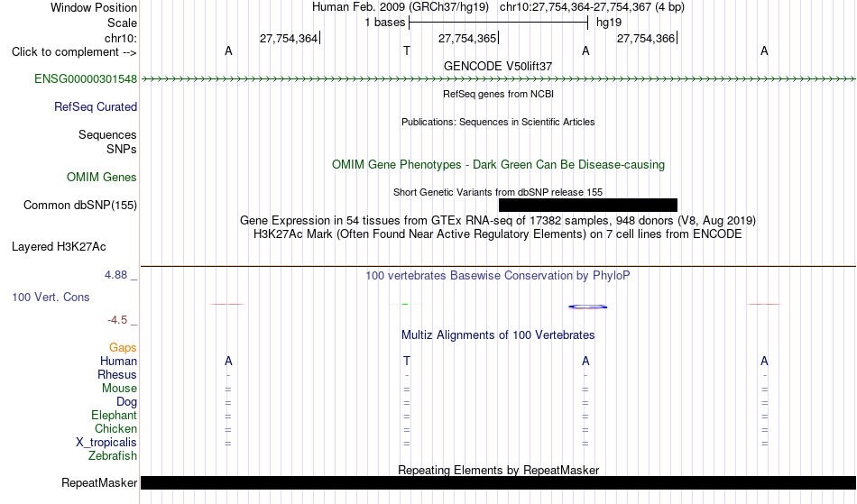Click the T base in the Human alignment row
The height and width of the screenshot is (504, 857).
[407, 361]
